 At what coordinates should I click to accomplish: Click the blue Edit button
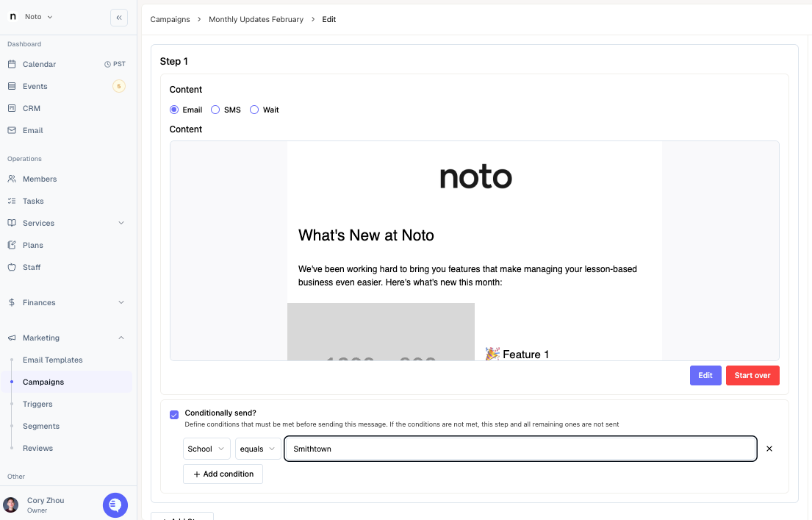coord(705,375)
